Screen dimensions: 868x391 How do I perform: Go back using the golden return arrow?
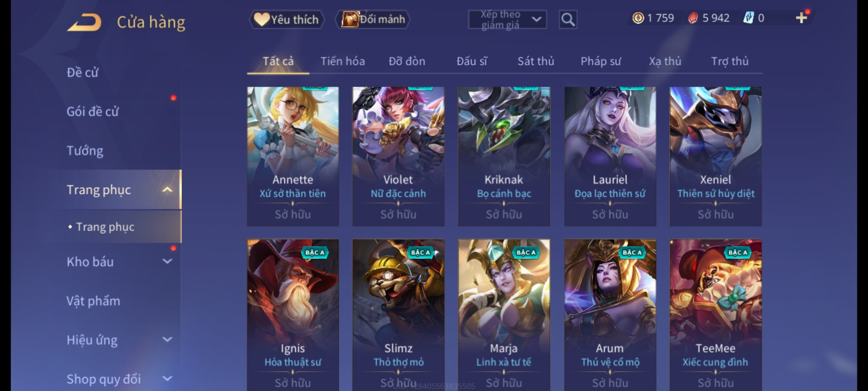84,22
